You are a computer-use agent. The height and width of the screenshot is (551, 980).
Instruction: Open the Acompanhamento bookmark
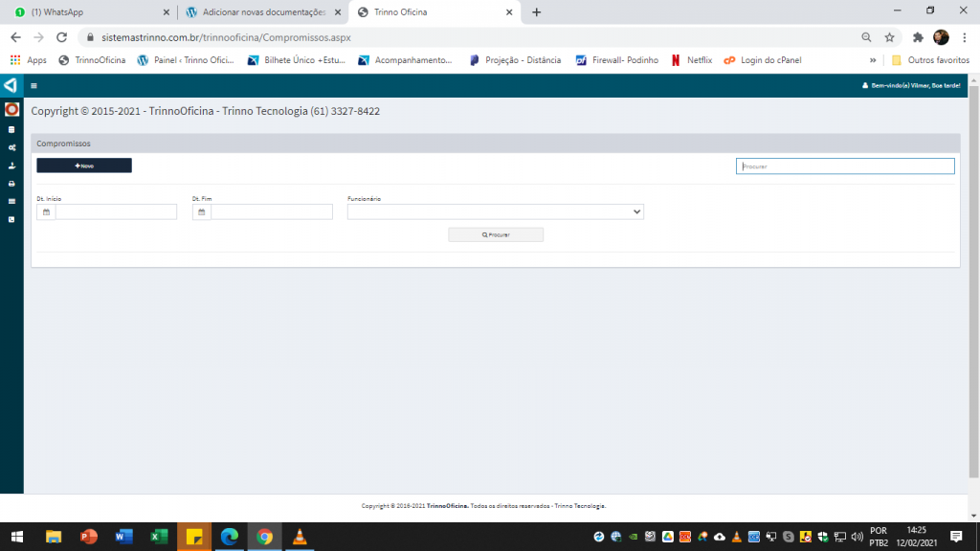point(405,60)
